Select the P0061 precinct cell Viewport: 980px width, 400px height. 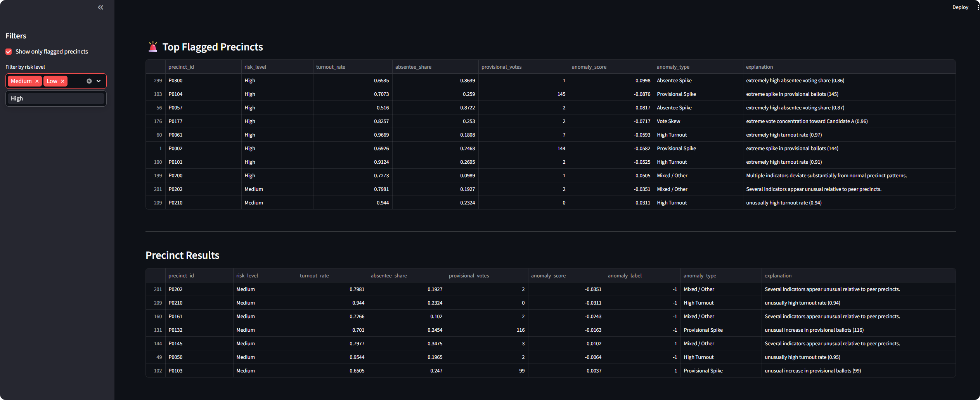pyautogui.click(x=203, y=135)
